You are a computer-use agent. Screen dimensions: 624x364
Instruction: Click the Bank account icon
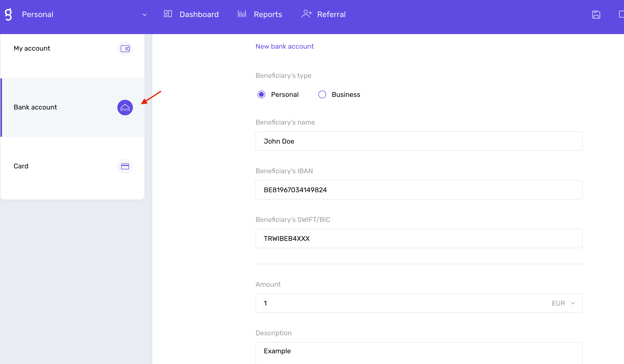124,108
